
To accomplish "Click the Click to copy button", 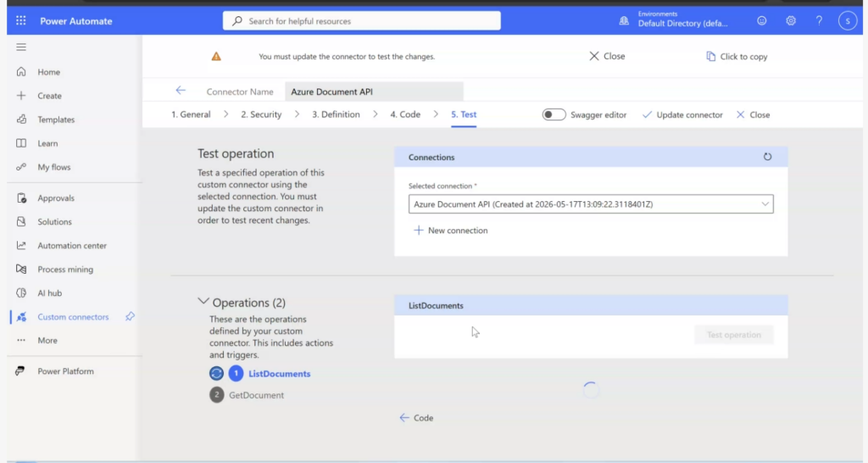I will [737, 57].
